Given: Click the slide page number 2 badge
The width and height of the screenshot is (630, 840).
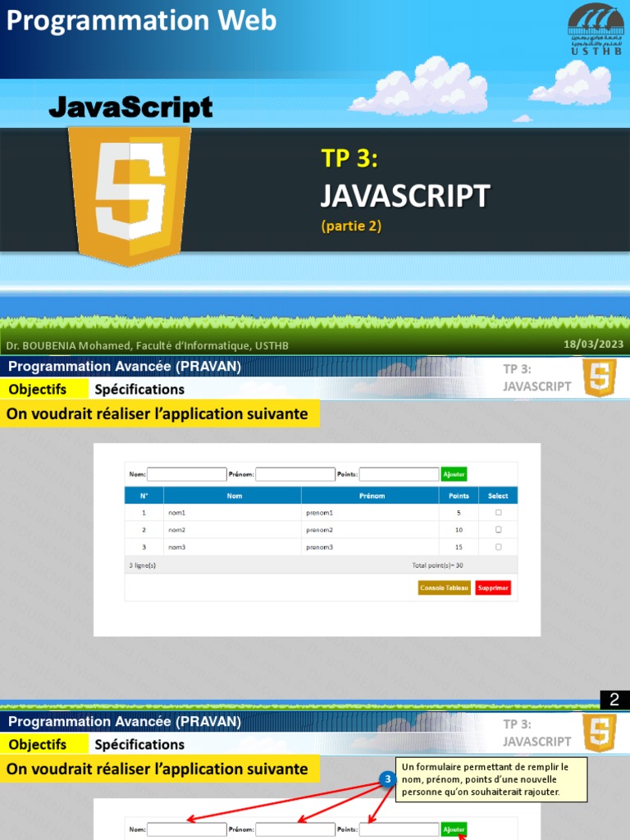Looking at the screenshot, I should coord(614,699).
